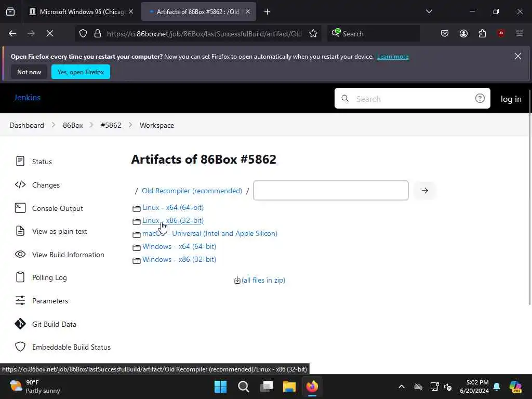Image resolution: width=532 pixels, height=399 pixels.
Task: Open Windows - x86 (32-bit) folder link
Action: [179, 259]
